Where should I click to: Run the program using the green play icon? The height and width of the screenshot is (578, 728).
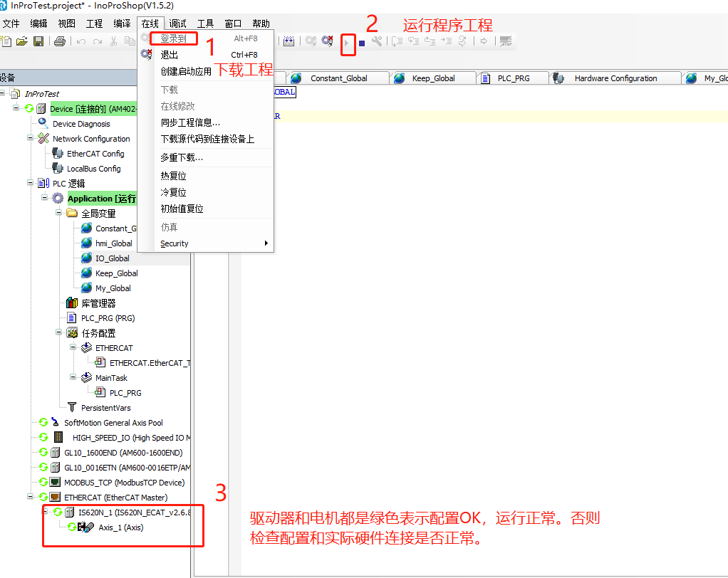point(348,44)
